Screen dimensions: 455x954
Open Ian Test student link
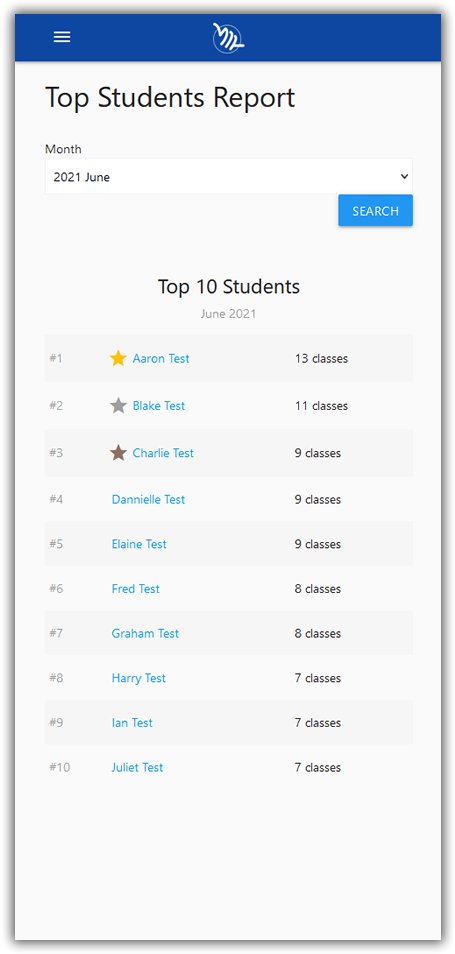coord(132,723)
